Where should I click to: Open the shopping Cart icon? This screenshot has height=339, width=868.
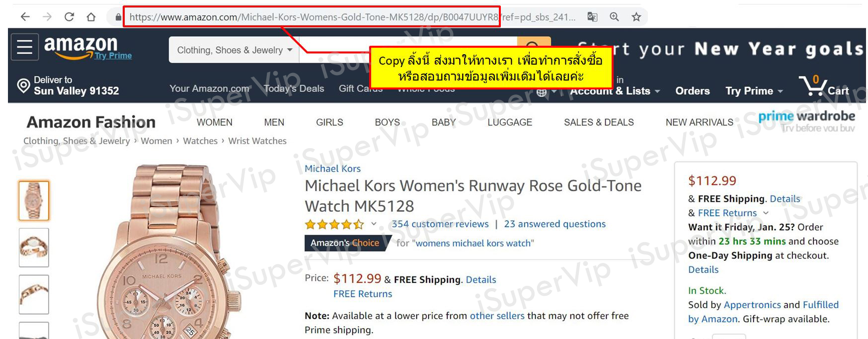pyautogui.click(x=824, y=85)
